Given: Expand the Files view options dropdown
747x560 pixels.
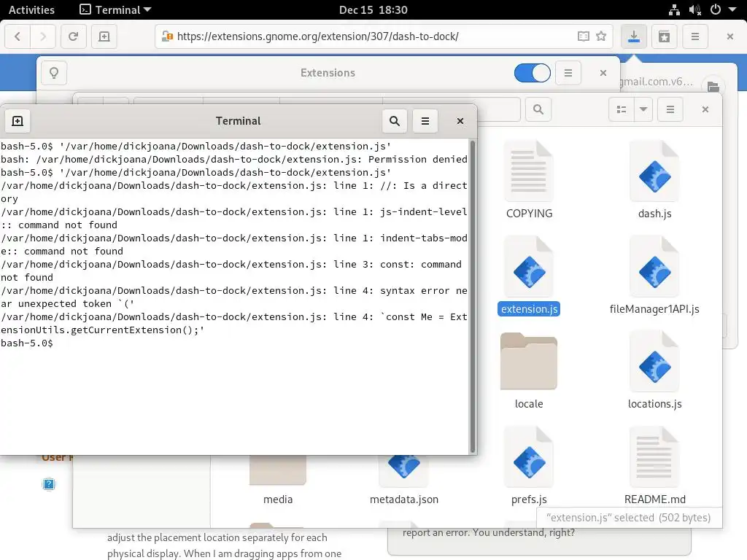Looking at the screenshot, I should click(643, 109).
